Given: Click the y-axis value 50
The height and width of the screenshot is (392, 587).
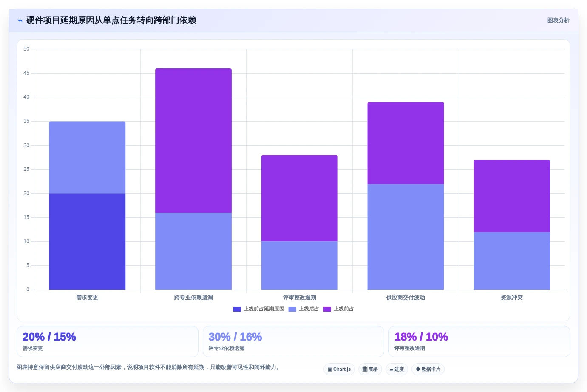Looking at the screenshot, I should tap(26, 49).
